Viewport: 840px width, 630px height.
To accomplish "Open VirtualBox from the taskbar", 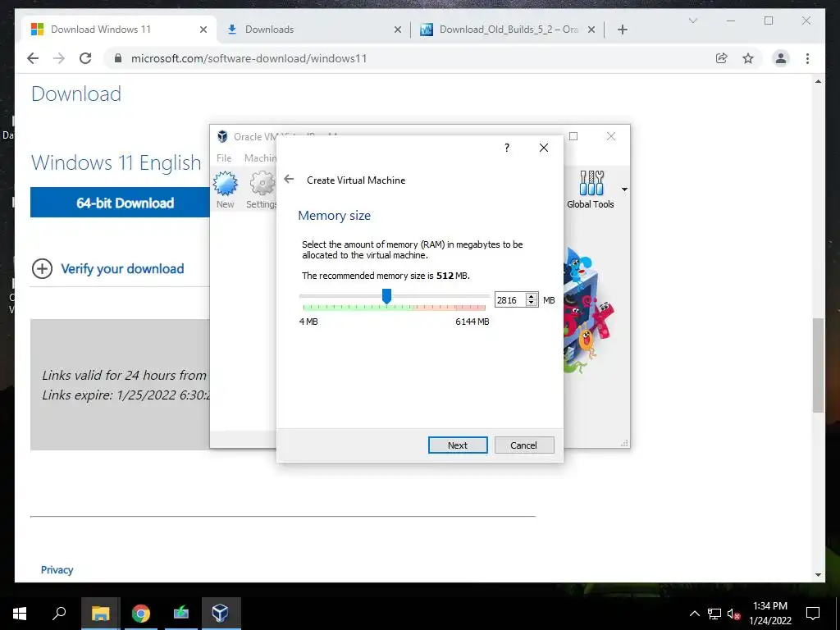I will (221, 614).
